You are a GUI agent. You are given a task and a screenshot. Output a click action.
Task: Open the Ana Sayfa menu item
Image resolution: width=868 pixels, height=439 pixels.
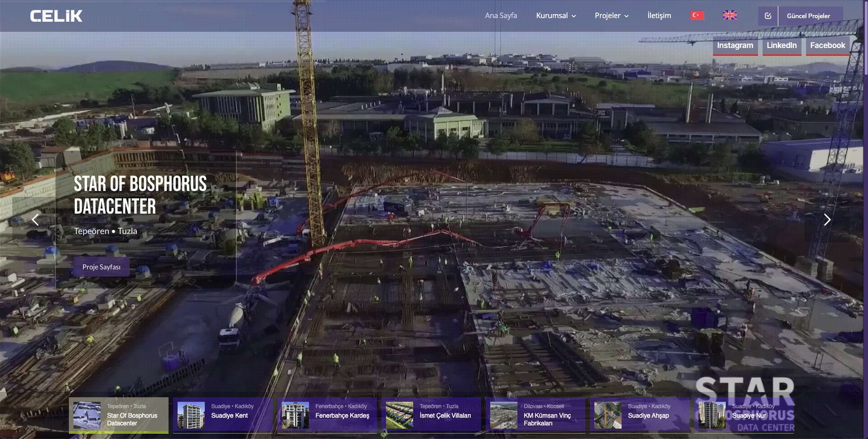tap(501, 15)
